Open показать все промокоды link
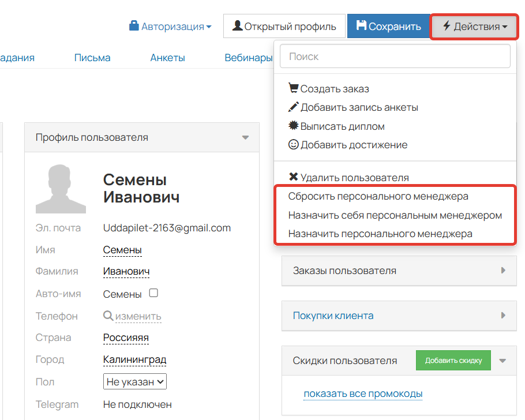 (x=364, y=393)
